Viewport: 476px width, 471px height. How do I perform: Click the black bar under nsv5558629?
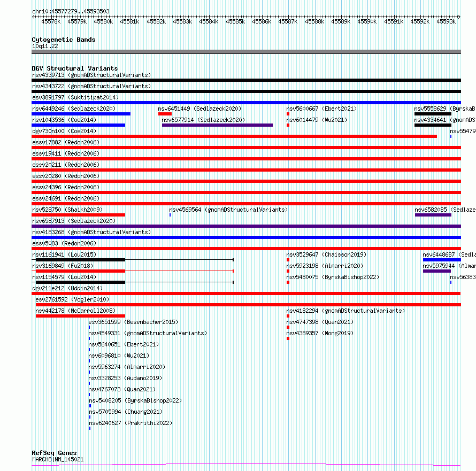433,114
